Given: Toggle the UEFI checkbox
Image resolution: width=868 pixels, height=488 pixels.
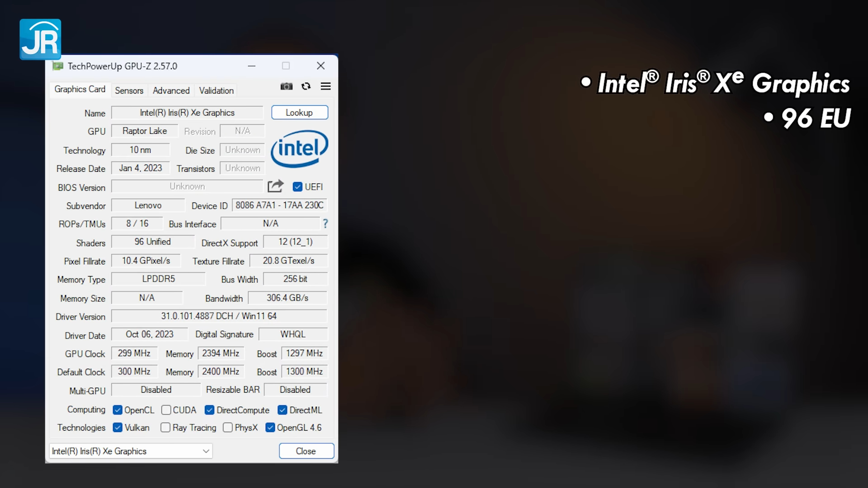Looking at the screenshot, I should tap(297, 187).
